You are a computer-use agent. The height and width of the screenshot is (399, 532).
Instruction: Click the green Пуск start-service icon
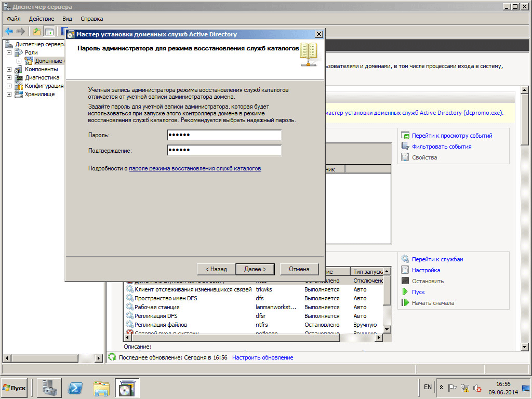pyautogui.click(x=405, y=292)
